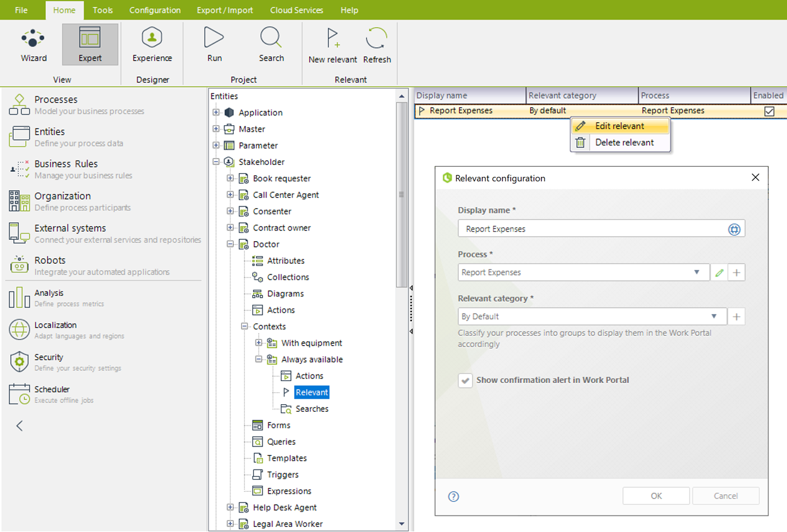Select the Call Center Agent node
Viewport: 787px width, 532px height.
286,195
